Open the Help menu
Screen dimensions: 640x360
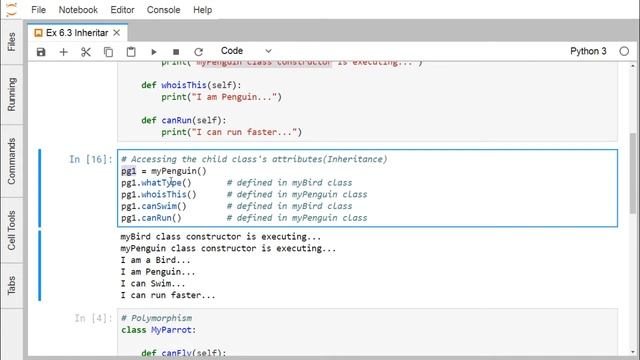pos(202,10)
